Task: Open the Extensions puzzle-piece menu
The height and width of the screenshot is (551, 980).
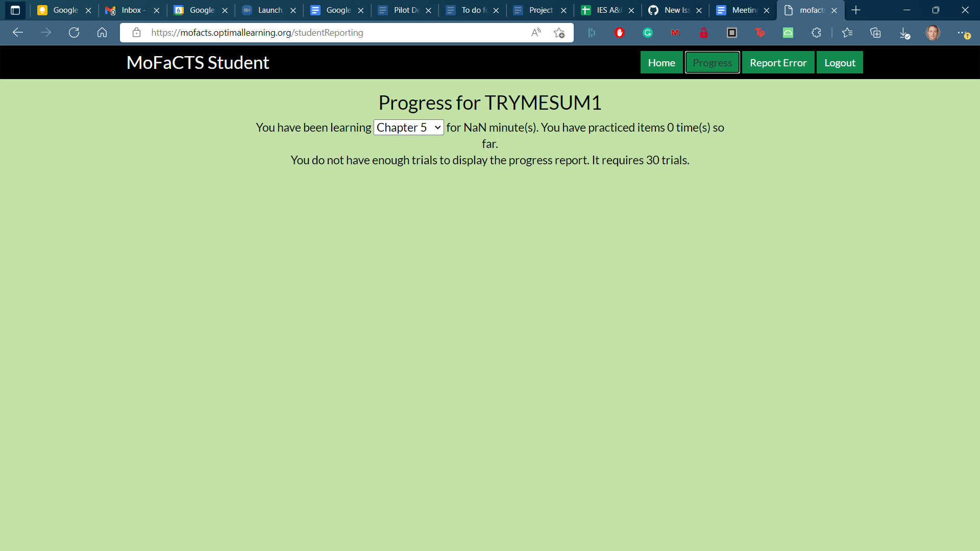Action: (x=816, y=33)
